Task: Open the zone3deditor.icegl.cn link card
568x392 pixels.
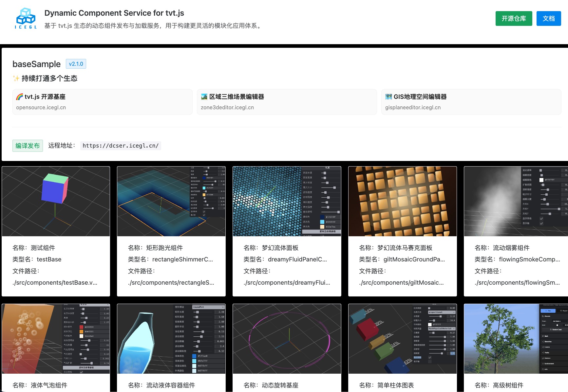Action: 287,102
